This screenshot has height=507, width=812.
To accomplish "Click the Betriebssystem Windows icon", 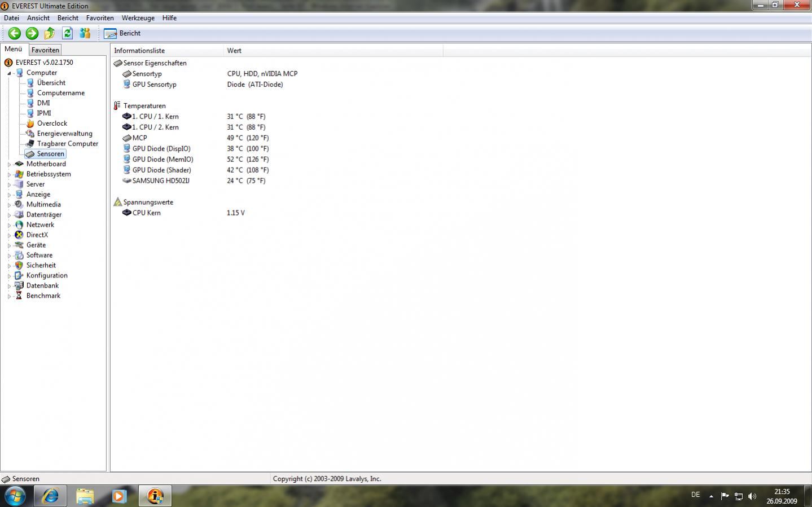I will [x=19, y=174].
